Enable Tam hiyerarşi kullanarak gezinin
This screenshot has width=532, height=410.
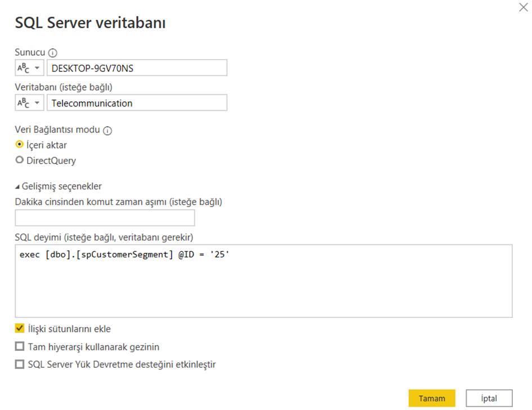[x=19, y=347]
